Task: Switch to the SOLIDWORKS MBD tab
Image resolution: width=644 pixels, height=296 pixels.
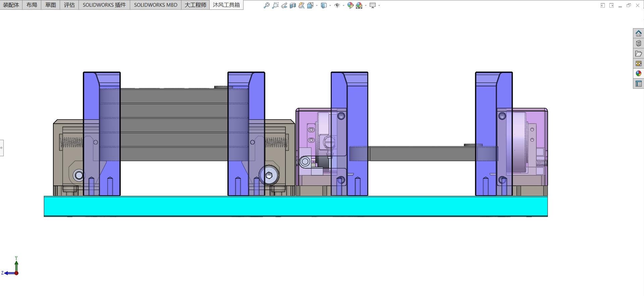Action: click(156, 5)
